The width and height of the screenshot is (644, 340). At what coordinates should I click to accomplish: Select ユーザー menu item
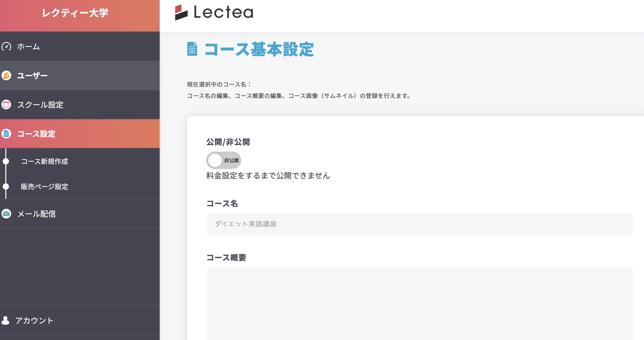point(32,75)
